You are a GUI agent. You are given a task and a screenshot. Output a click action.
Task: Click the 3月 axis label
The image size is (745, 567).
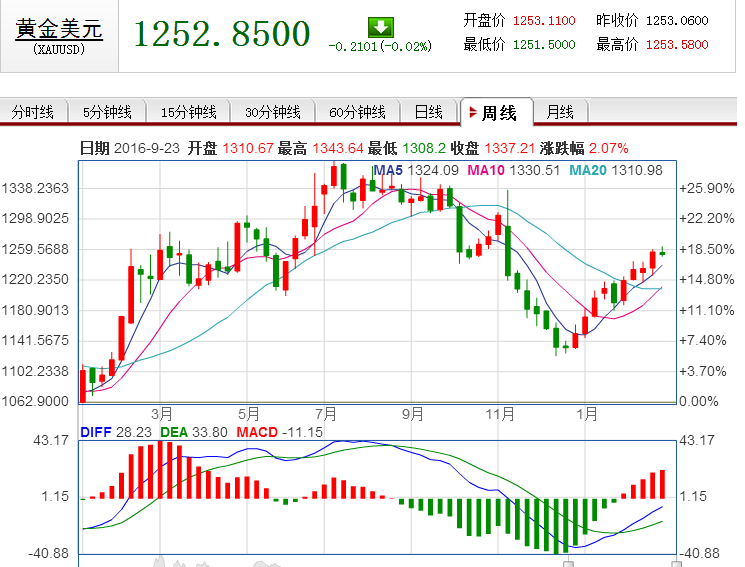click(x=162, y=414)
